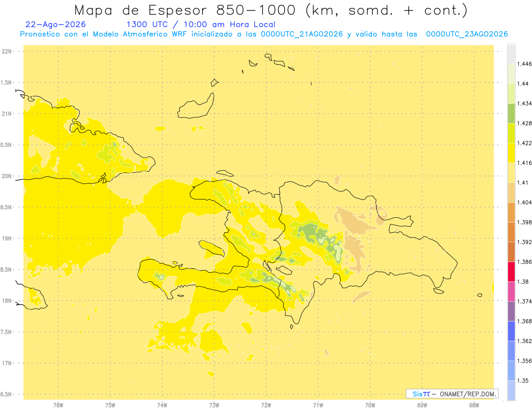Select the legend value '1.362'
The image size is (532, 411).
[524, 341]
